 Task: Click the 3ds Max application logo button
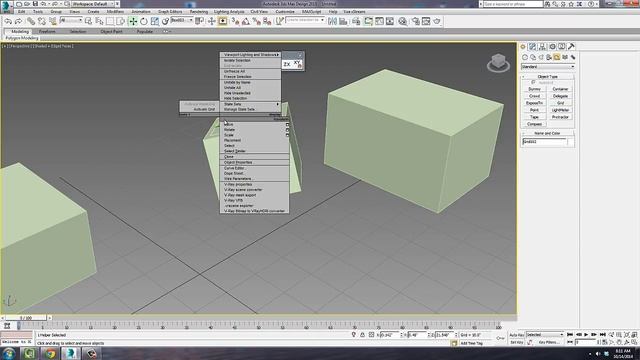click(x=6, y=6)
